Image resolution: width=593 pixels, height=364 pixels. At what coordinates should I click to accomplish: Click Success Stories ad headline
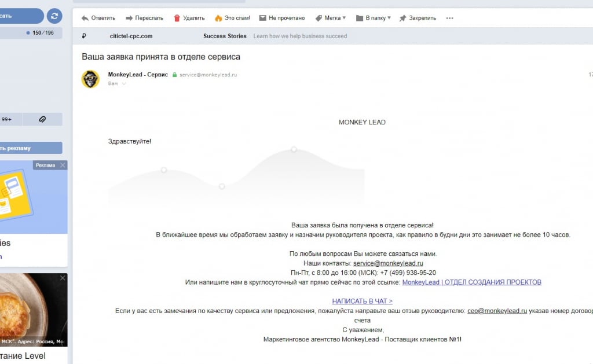coord(225,36)
